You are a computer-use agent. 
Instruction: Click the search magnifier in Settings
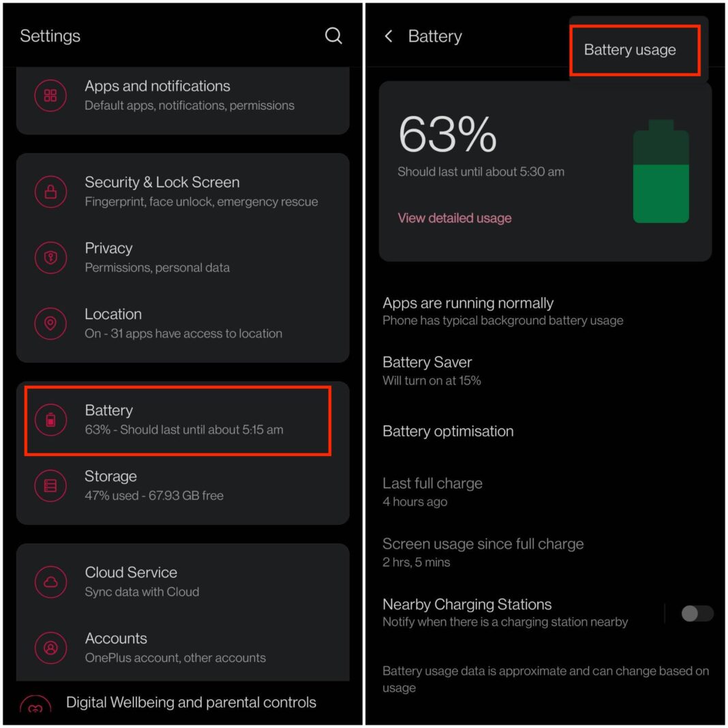tap(333, 36)
